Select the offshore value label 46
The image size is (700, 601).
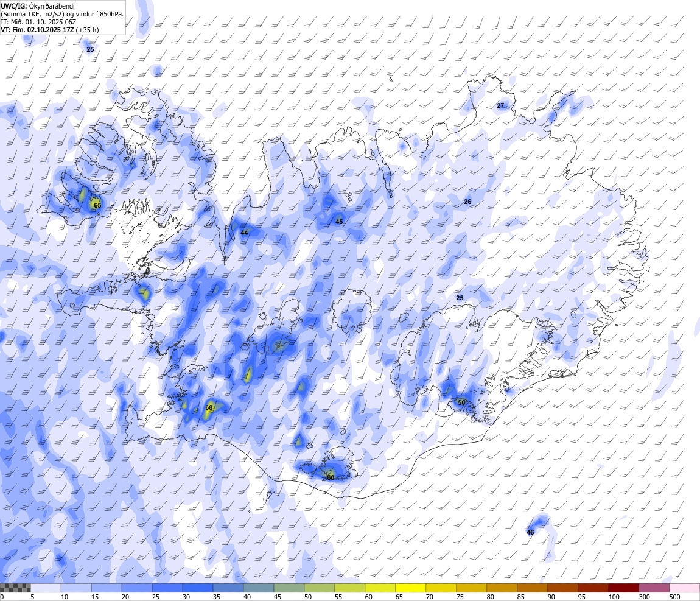click(530, 532)
